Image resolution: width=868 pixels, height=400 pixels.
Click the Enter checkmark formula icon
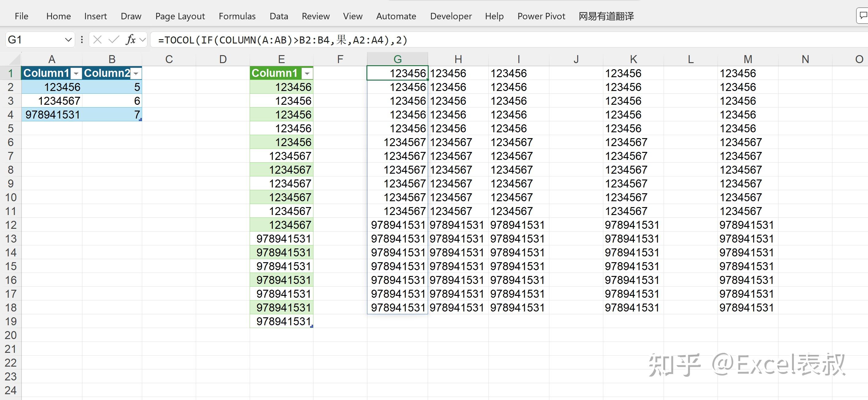click(114, 40)
